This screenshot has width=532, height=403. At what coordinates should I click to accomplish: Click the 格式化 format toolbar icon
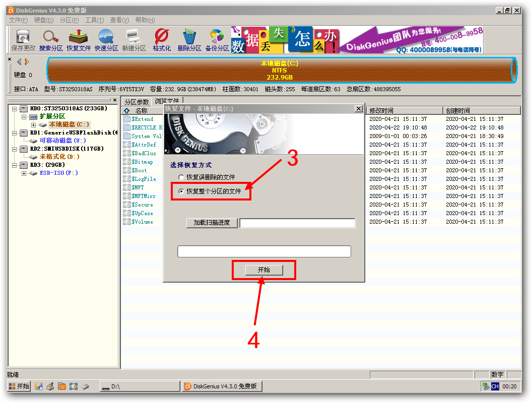pyautogui.click(x=162, y=40)
